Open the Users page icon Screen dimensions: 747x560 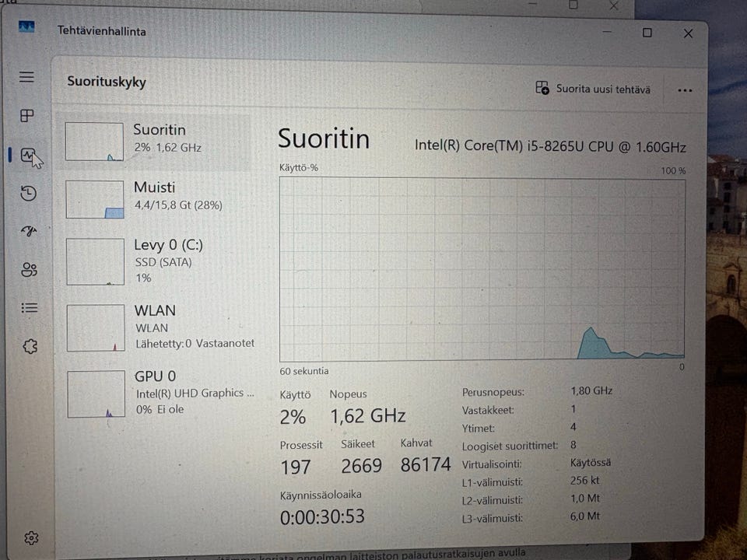[29, 270]
